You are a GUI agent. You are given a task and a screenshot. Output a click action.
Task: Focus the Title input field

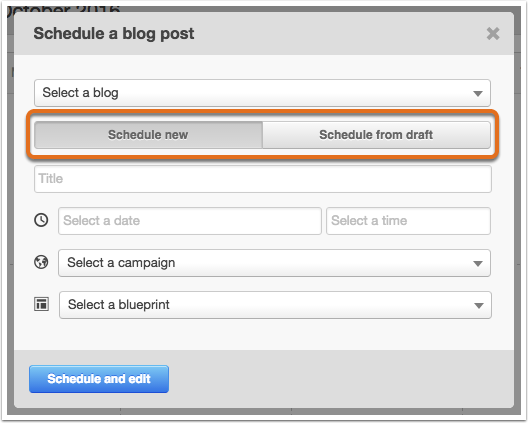point(263,179)
